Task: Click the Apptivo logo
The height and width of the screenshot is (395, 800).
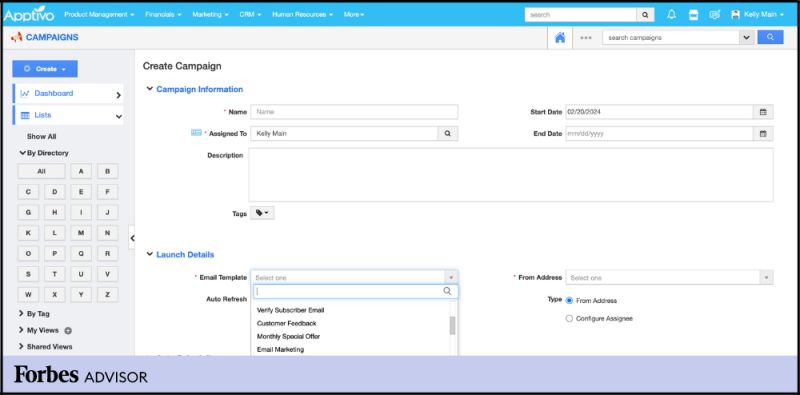Action: (29, 14)
